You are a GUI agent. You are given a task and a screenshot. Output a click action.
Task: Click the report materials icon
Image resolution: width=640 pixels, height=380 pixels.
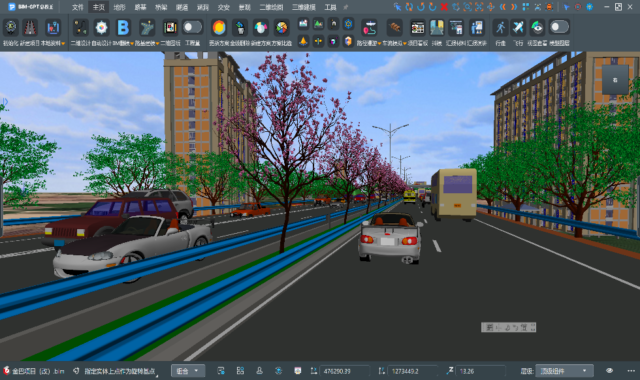tap(456, 27)
